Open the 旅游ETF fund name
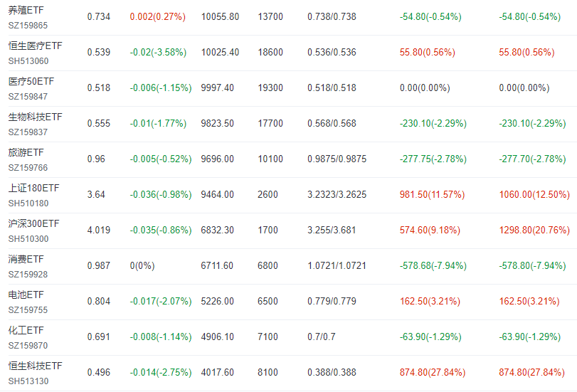The image size is (577, 392). point(26,152)
